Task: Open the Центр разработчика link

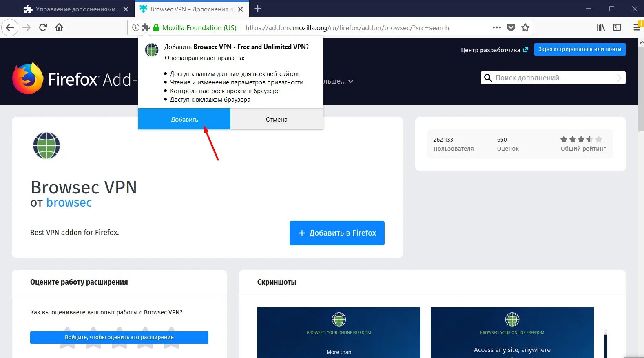Action: pyautogui.click(x=494, y=50)
